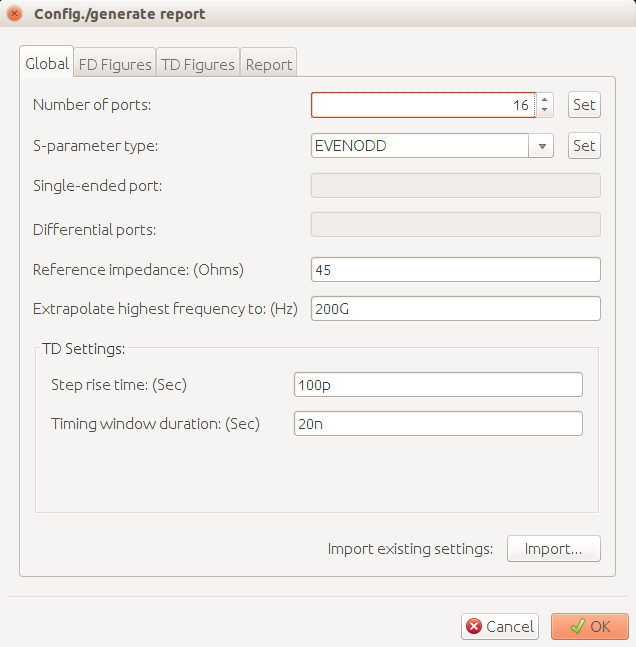Decrement number of ports with down arrow
Screen dimensions: 636x647
pos(544,110)
